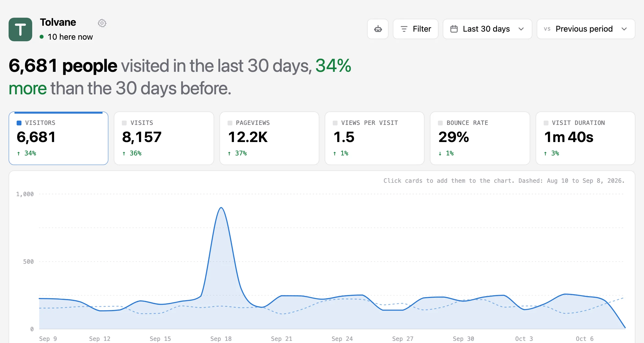This screenshot has width=644, height=343.
Task: Add Visit Duration card to chart
Action: pyautogui.click(x=586, y=138)
